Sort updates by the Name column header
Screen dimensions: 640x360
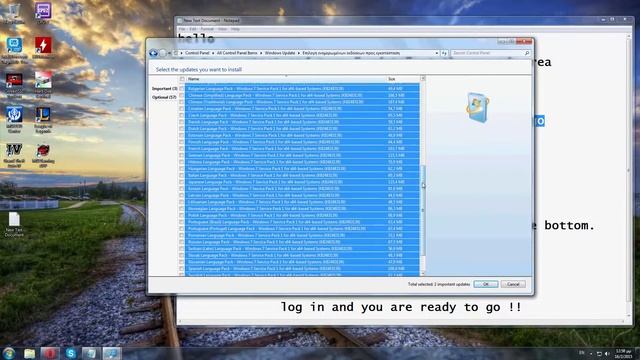pos(286,79)
